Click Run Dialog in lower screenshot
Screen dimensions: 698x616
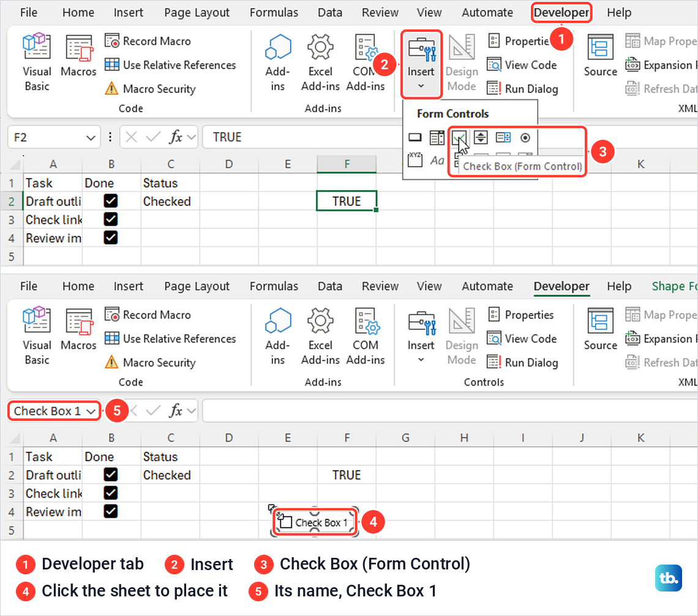coord(523,362)
